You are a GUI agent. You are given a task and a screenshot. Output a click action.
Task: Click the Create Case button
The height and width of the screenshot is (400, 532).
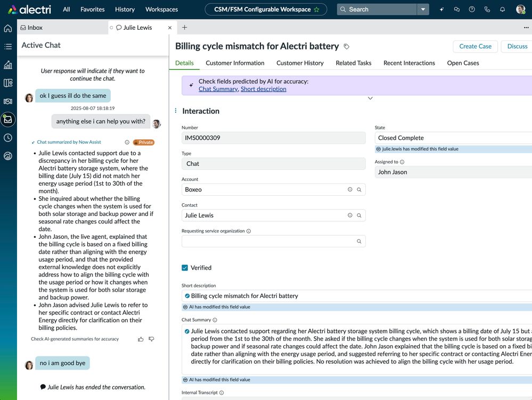tap(475, 46)
